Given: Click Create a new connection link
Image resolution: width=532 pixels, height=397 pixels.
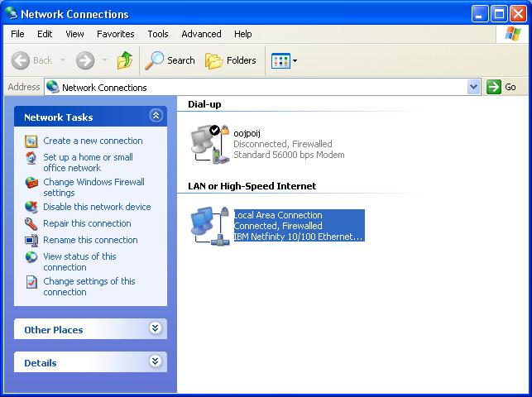Looking at the screenshot, I should (93, 141).
